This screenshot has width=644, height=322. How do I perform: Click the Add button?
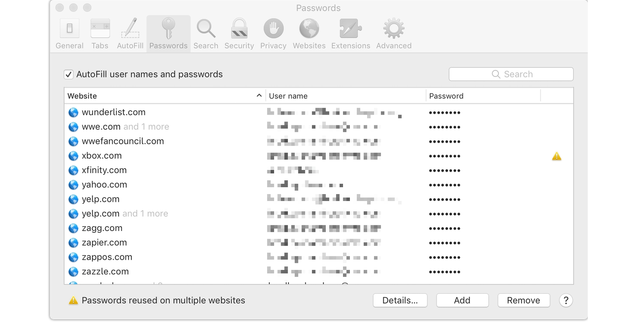[462, 301]
